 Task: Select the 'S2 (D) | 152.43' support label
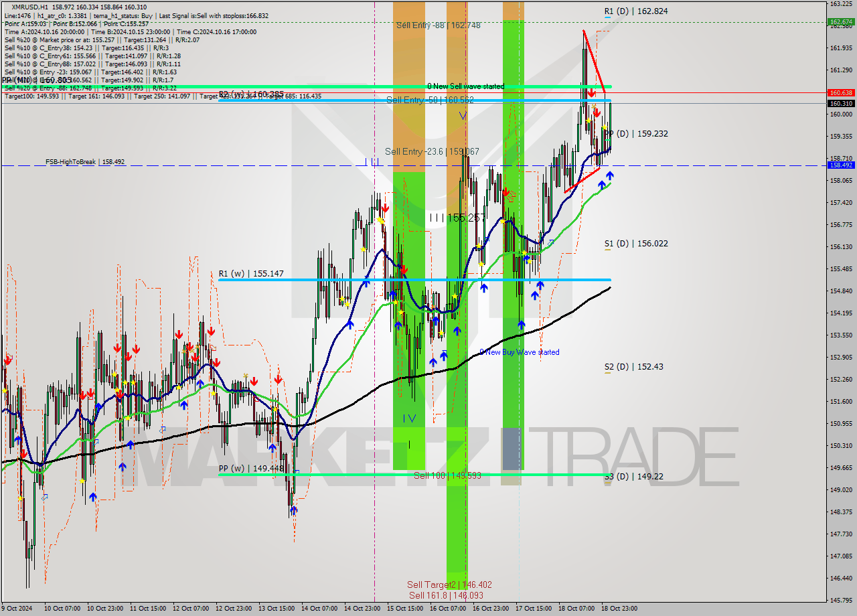click(633, 367)
